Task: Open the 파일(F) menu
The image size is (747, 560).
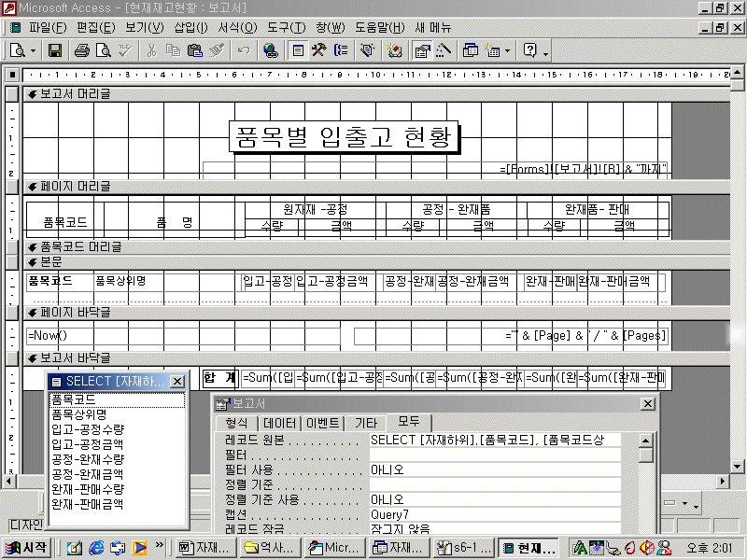Action: tap(48, 28)
